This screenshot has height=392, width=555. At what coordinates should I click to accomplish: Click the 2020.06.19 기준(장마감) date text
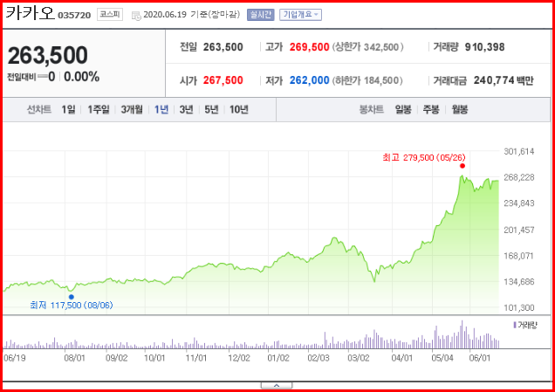(x=191, y=15)
